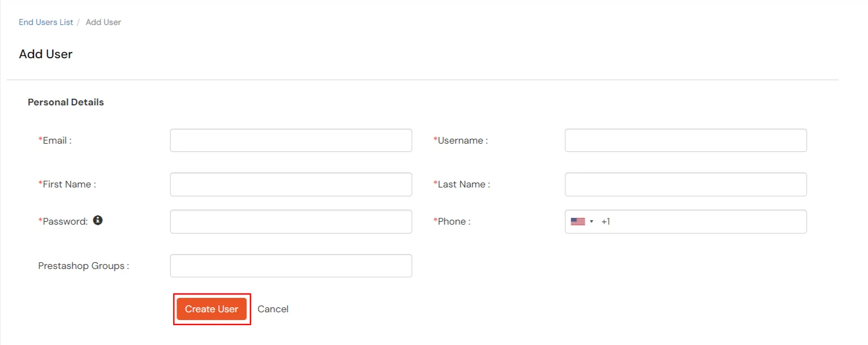Click the required asterisk next to Email
This screenshot has width=868, height=345.
(39, 140)
